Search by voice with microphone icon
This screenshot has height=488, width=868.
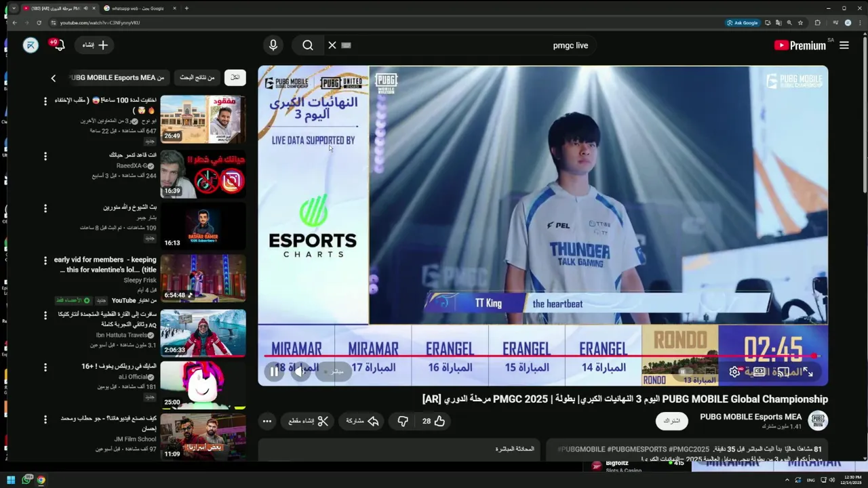tap(273, 45)
